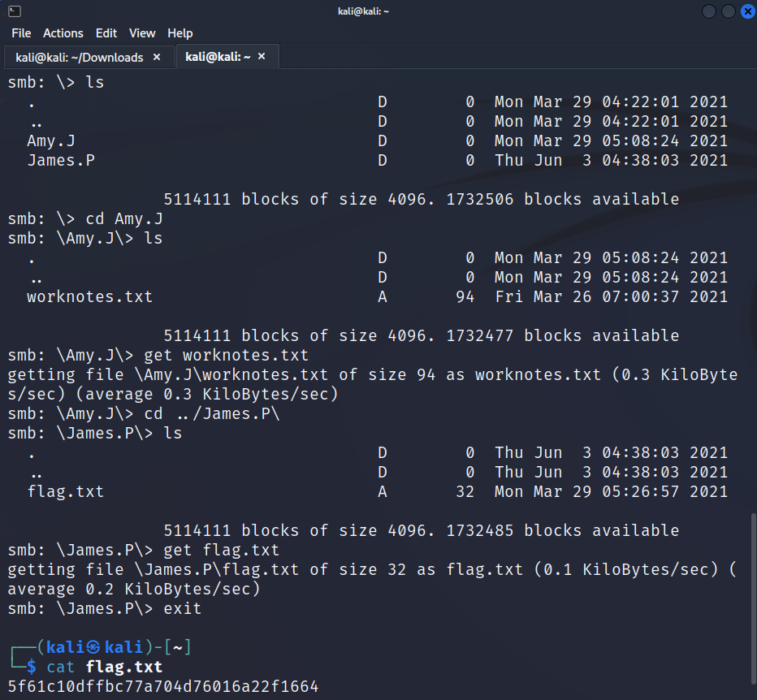The width and height of the screenshot is (757, 700).
Task: Close the terminal window with the blue X
Action: coord(746,11)
